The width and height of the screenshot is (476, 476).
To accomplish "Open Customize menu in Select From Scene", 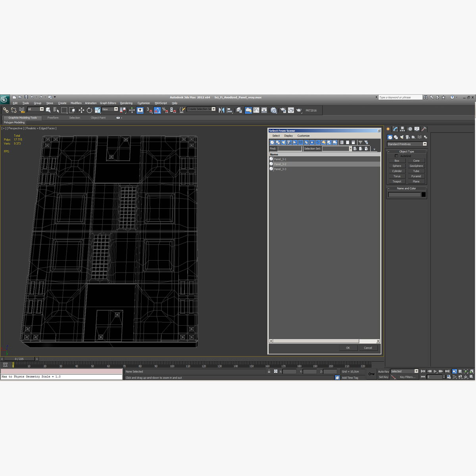I will (303, 136).
